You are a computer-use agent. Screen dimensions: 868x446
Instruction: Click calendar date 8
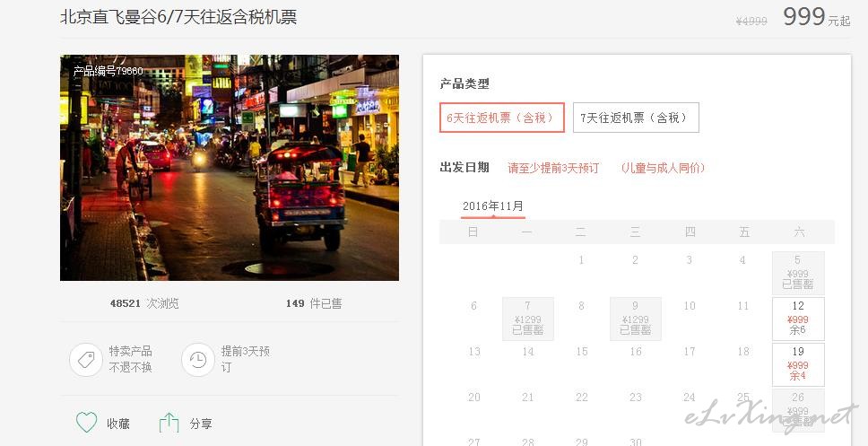581,306
